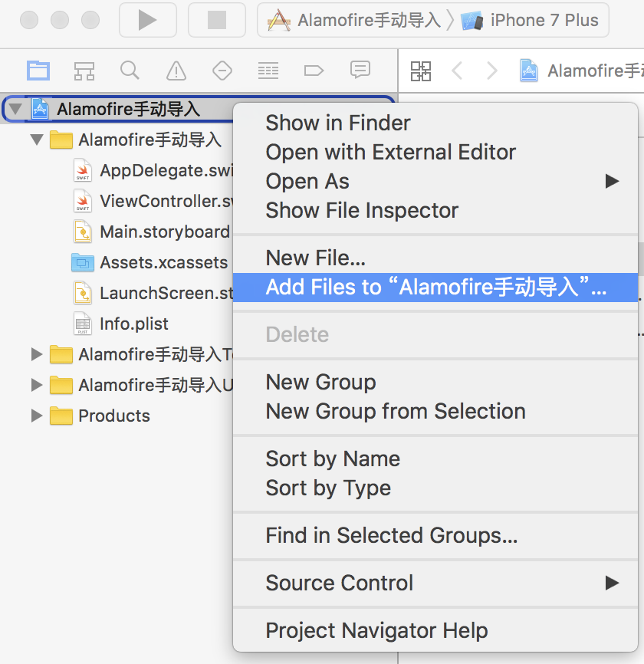The height and width of the screenshot is (664, 644).
Task: Click the LaunchScreen storyboard file icon
Action: point(83,293)
